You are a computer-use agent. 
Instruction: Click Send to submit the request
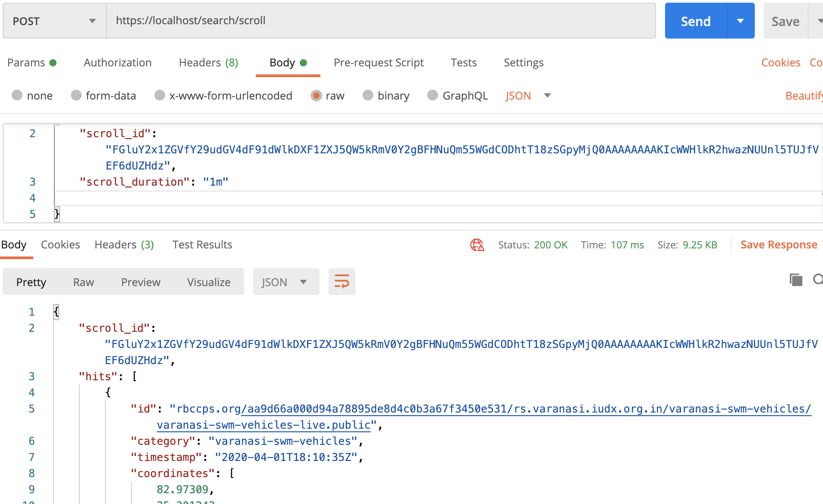(696, 21)
